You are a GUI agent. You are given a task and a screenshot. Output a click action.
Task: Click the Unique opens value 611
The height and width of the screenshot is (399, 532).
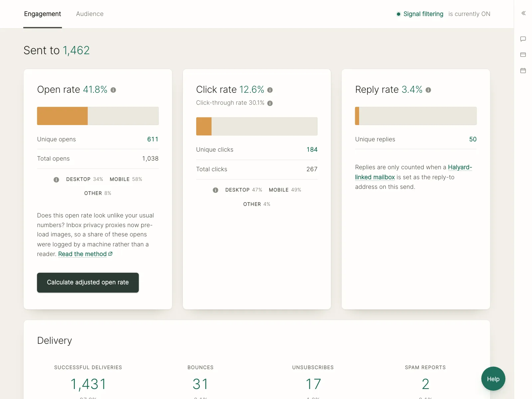pyautogui.click(x=153, y=139)
